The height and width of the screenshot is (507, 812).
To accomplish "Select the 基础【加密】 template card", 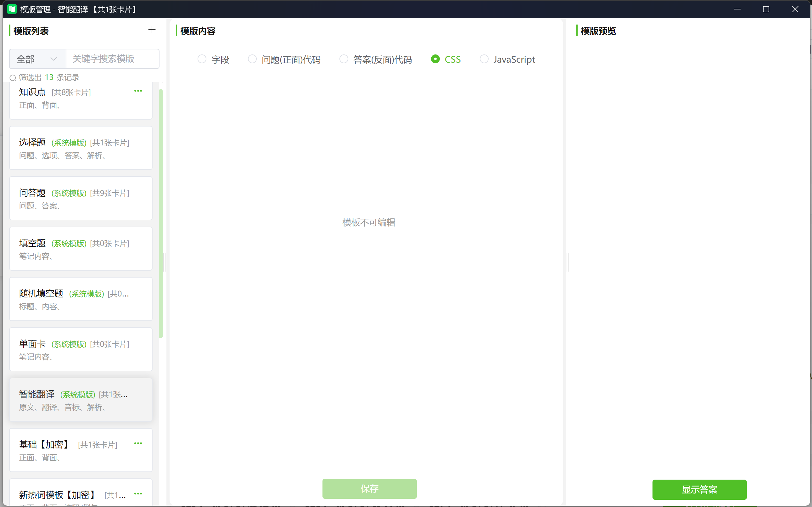I will point(81,450).
